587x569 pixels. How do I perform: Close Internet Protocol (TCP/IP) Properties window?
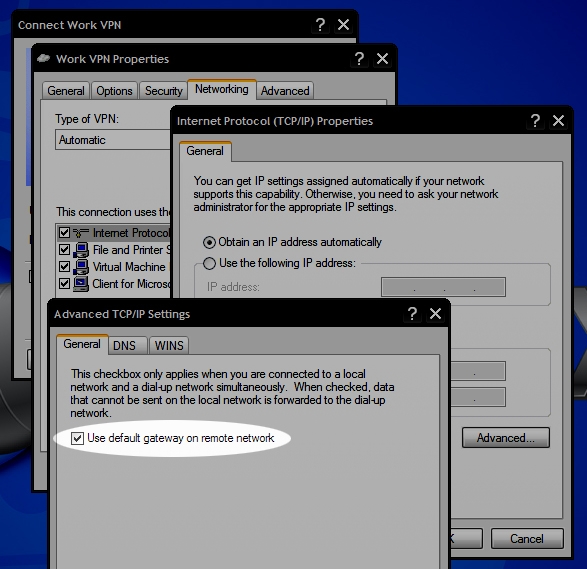[558, 121]
